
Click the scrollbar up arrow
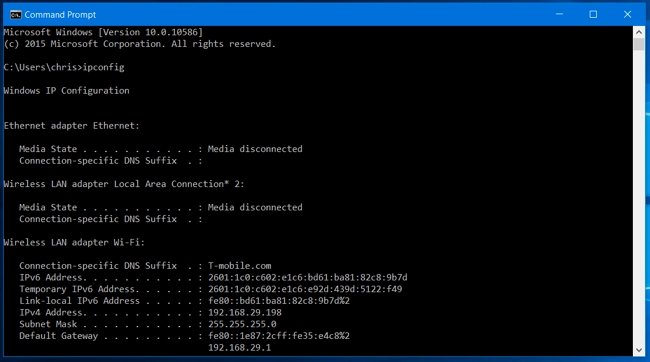[638, 32]
